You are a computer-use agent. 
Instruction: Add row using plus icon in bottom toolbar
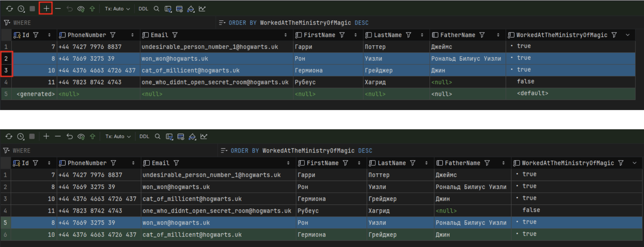(46, 136)
